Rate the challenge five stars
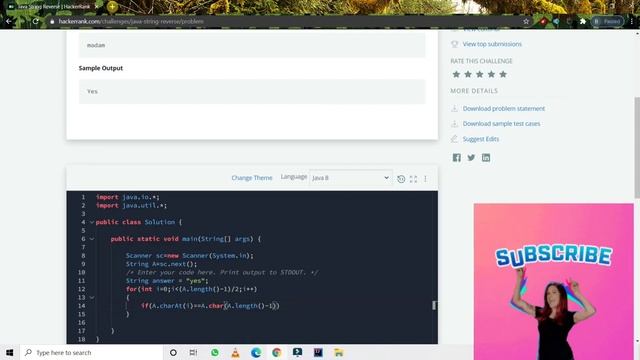 [x=503, y=74]
